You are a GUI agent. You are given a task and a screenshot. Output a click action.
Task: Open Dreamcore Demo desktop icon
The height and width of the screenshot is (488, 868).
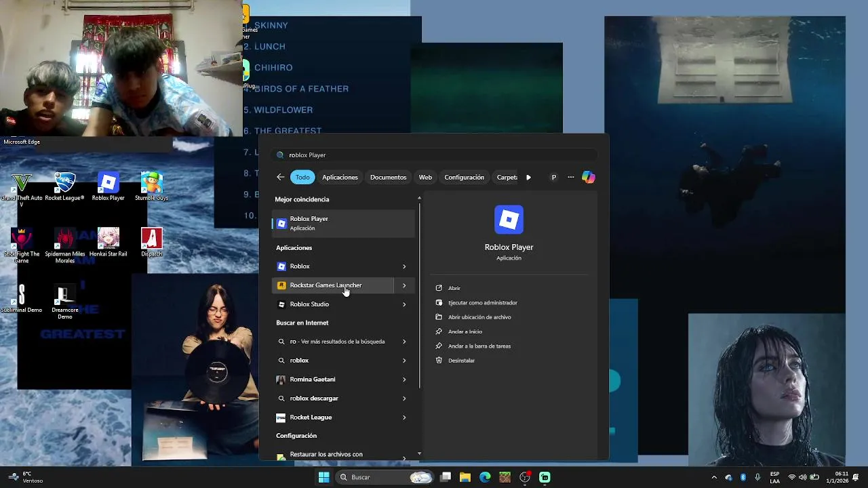point(64,302)
